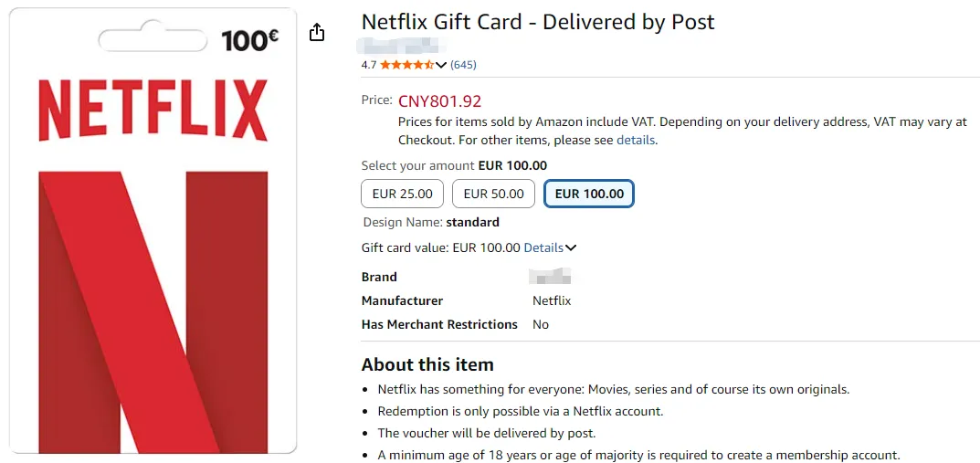Open the rating breakdown chevron arrow
This screenshot has width=980, height=463.
442,65
